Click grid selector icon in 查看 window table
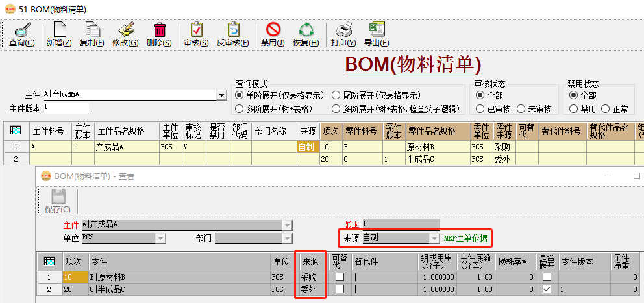 (x=49, y=261)
